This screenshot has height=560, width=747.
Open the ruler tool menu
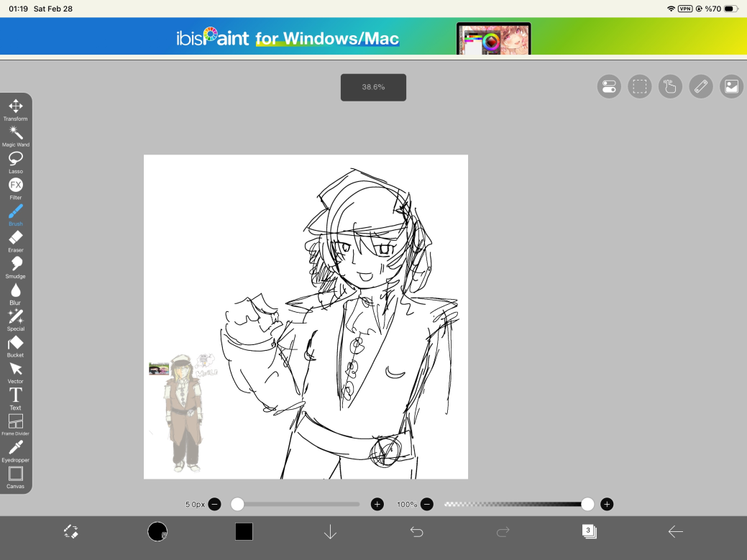(701, 87)
